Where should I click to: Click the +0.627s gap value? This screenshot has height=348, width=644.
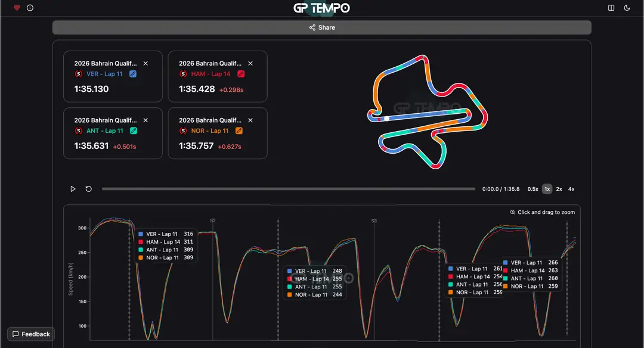[x=229, y=147]
